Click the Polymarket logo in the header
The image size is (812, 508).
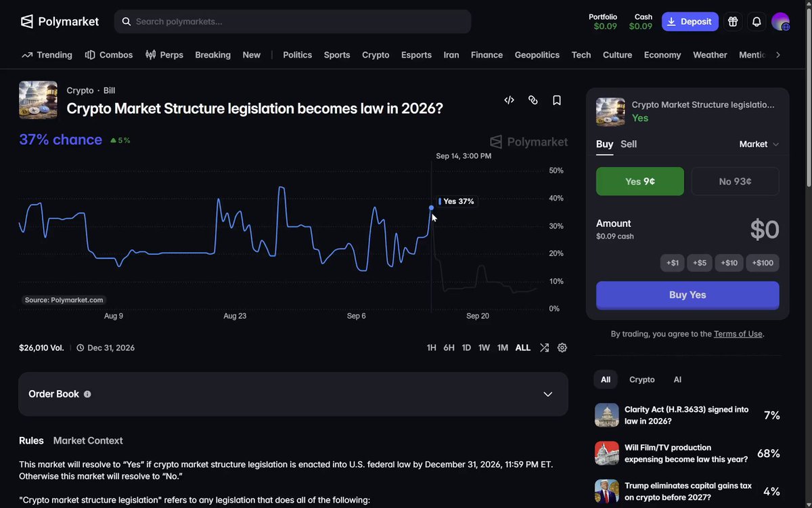pos(60,22)
